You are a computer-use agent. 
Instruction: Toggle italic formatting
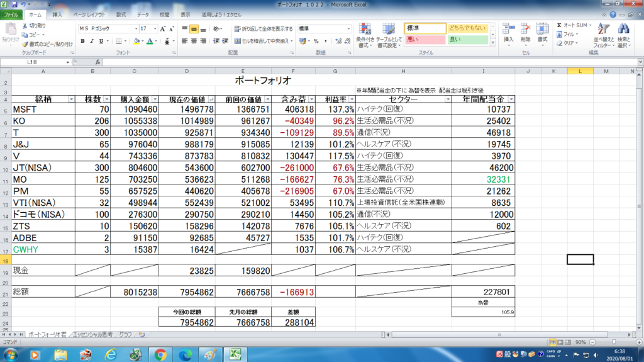tap(92, 41)
